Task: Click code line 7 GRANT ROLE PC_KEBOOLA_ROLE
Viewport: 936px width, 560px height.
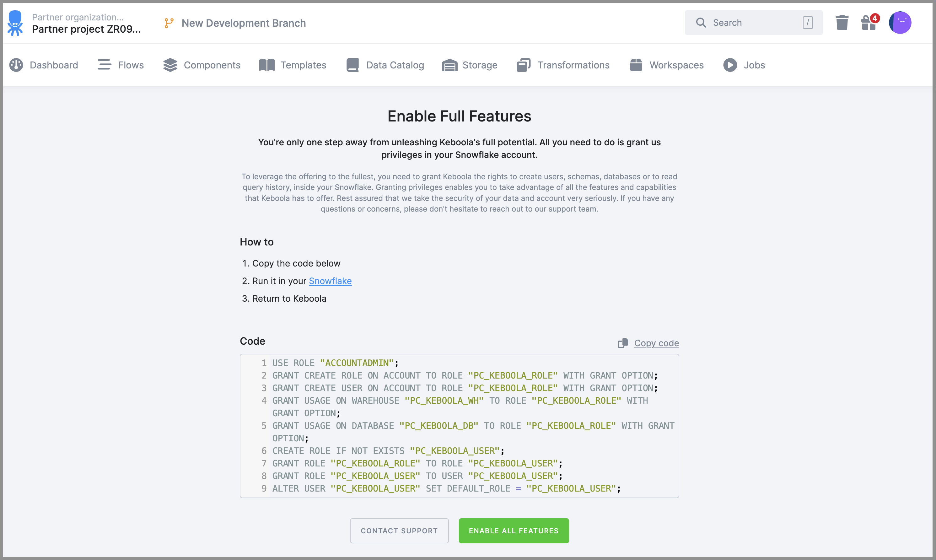Action: pyautogui.click(x=417, y=463)
